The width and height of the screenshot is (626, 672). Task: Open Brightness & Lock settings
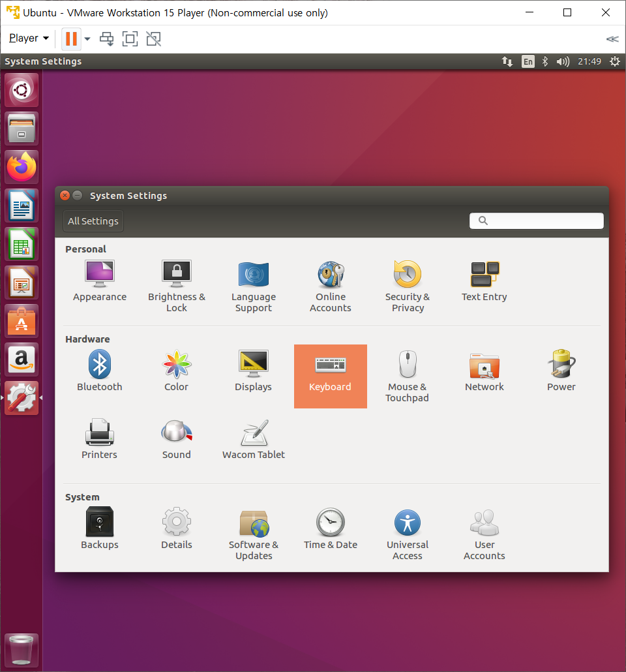(177, 286)
